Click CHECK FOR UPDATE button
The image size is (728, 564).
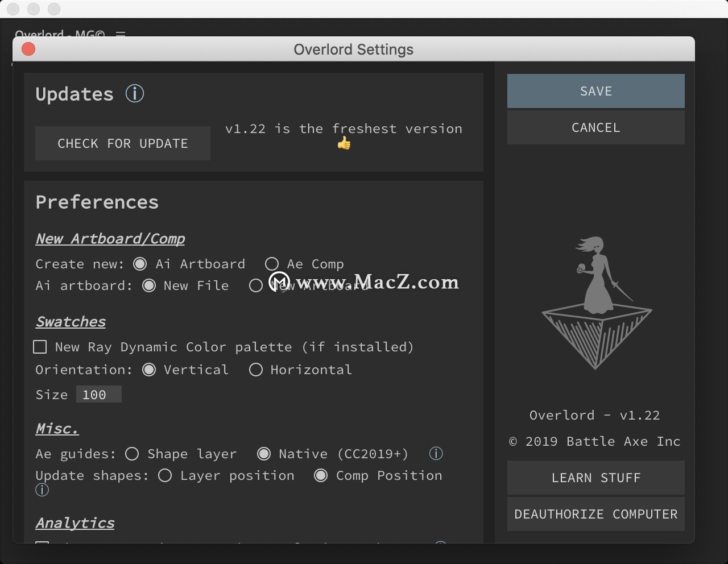pyautogui.click(x=123, y=143)
